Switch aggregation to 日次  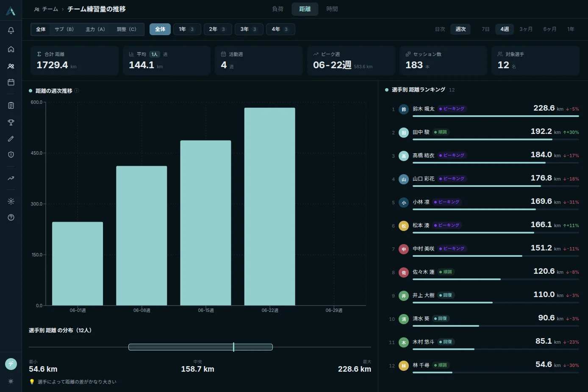[x=440, y=29]
